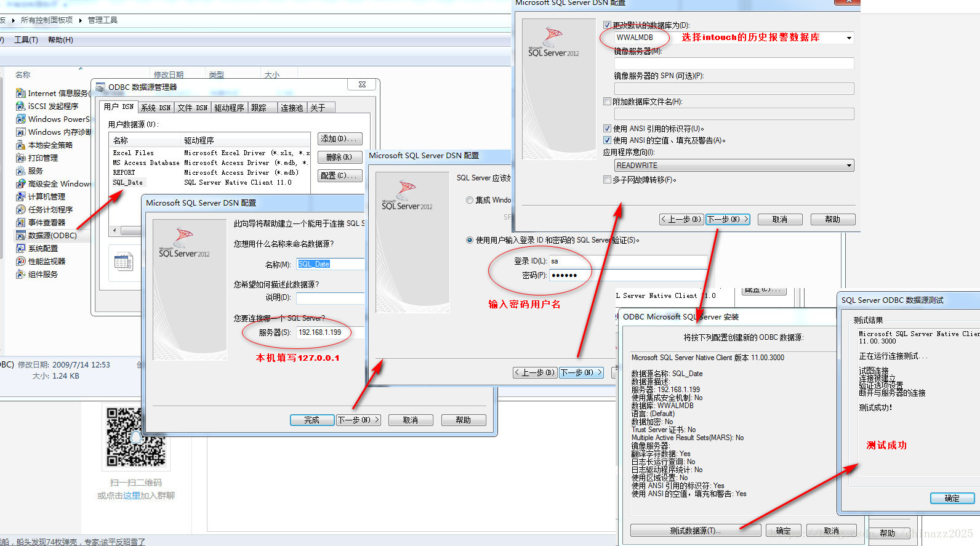Click 确定 in the test results dialog
The image size is (980, 546).
[952, 499]
